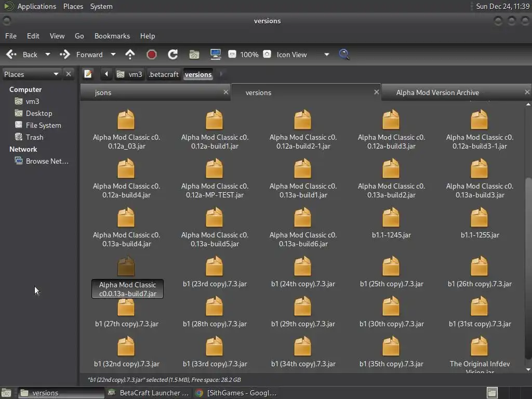Toggle the .betacraft path button
Screen dimensions: 532x399
[x=164, y=74]
